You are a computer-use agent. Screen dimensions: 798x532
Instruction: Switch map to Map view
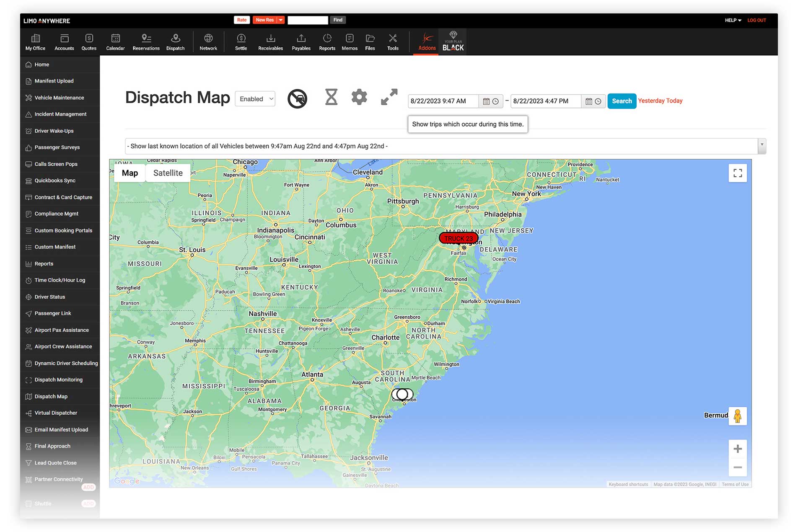(x=130, y=173)
